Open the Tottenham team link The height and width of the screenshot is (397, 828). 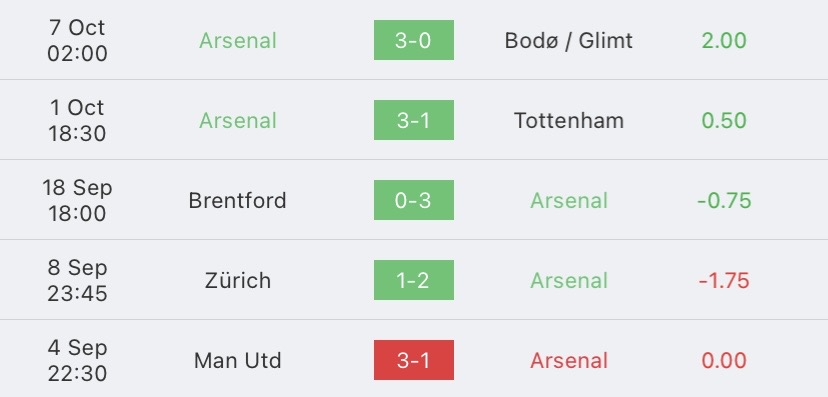(x=569, y=120)
